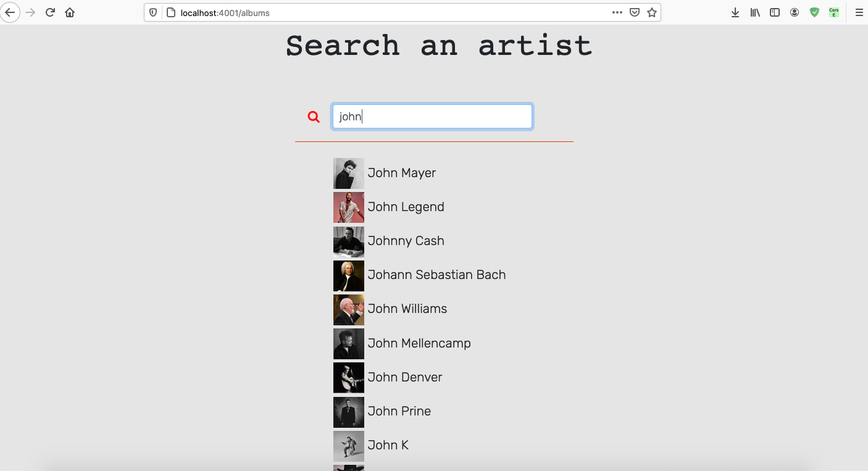
Task: Open John Mellencamp's thumbnail photo
Action: pyautogui.click(x=349, y=344)
